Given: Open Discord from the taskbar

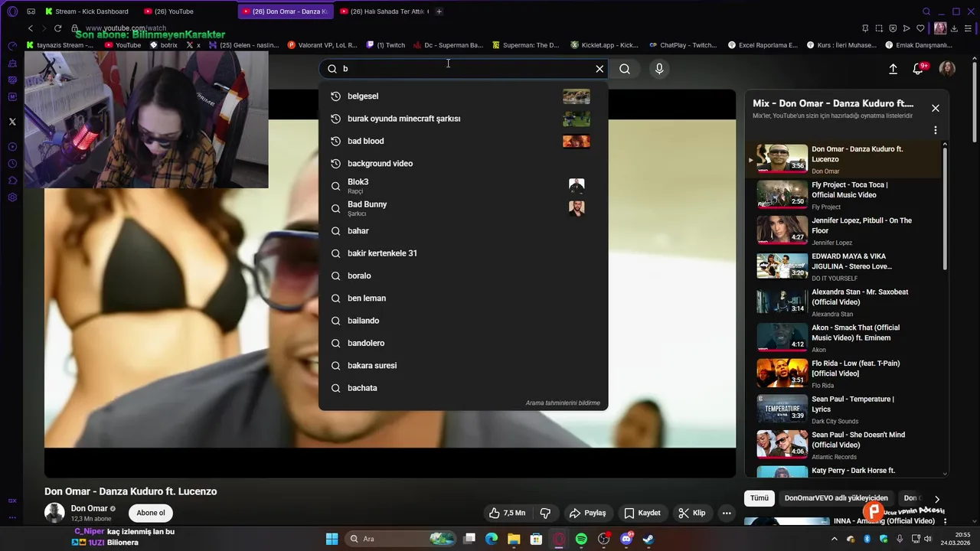Looking at the screenshot, I should click(x=626, y=539).
